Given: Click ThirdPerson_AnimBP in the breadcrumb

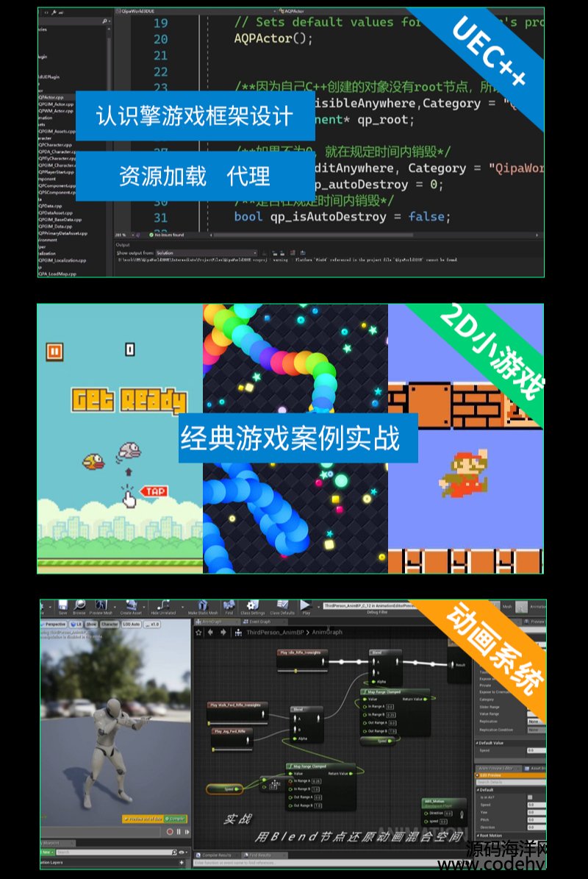Looking at the screenshot, I should tap(274, 633).
